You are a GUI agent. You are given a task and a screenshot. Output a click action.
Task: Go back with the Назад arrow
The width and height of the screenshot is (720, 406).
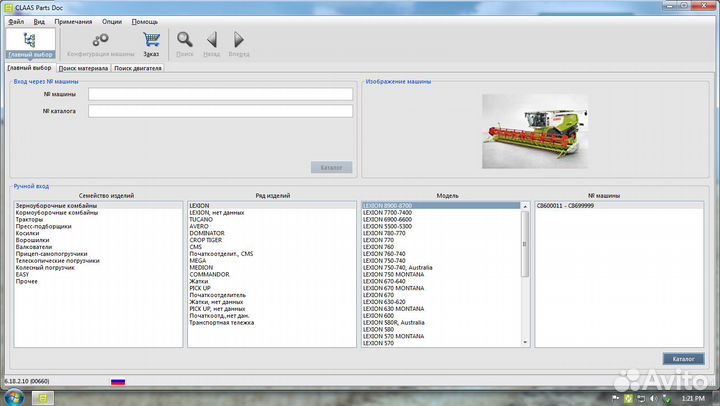pos(211,43)
